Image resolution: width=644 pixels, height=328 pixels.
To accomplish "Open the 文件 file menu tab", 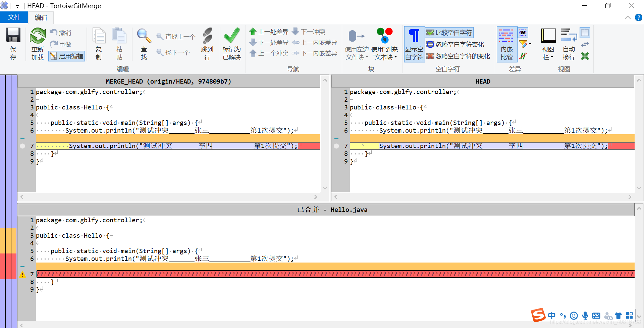I will [14, 17].
